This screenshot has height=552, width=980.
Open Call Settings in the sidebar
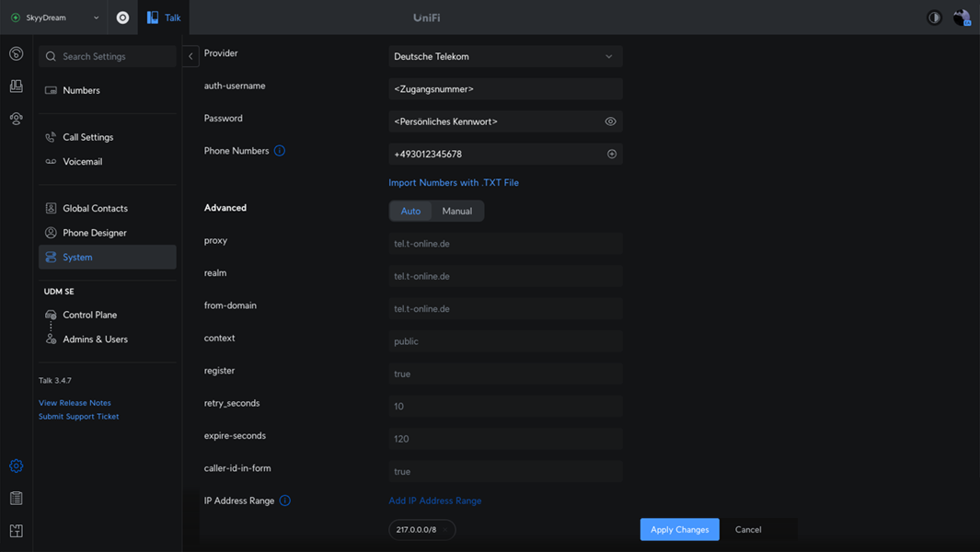88,137
